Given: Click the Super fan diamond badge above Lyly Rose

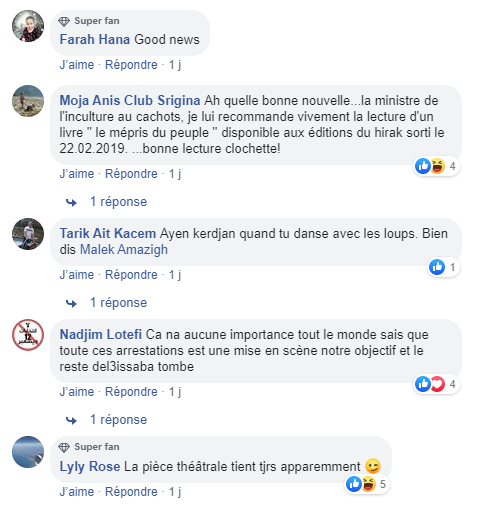Looking at the screenshot, I should tap(64, 447).
